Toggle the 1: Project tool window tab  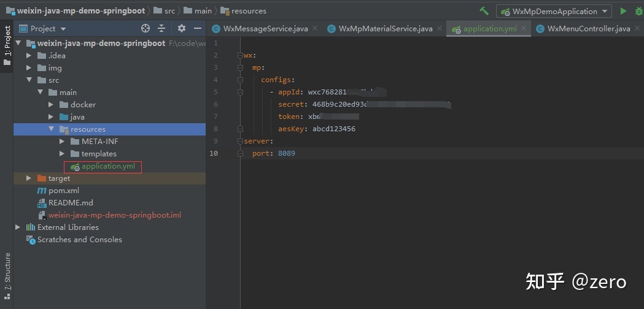pyautogui.click(x=7, y=46)
